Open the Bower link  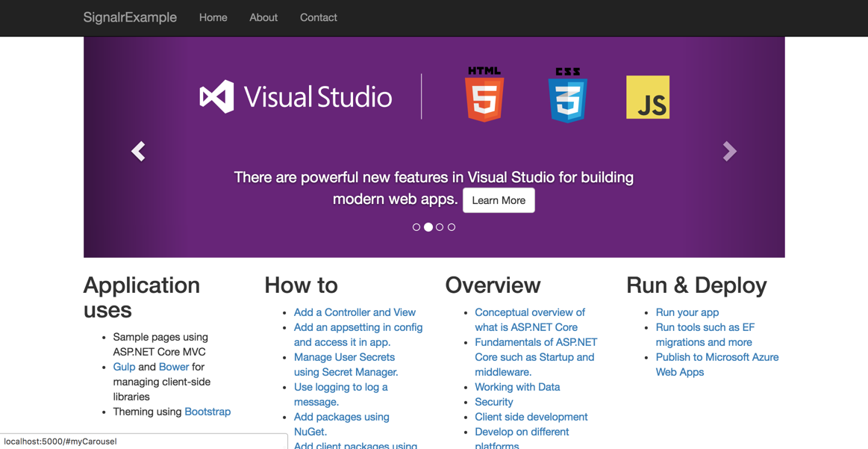point(174,367)
